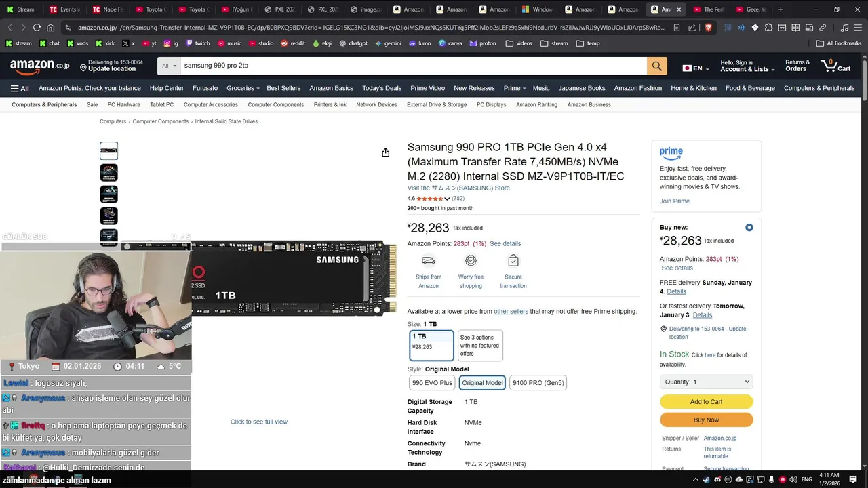Click in the Amazon search input field
Image resolution: width=868 pixels, height=488 pixels.
[414, 66]
